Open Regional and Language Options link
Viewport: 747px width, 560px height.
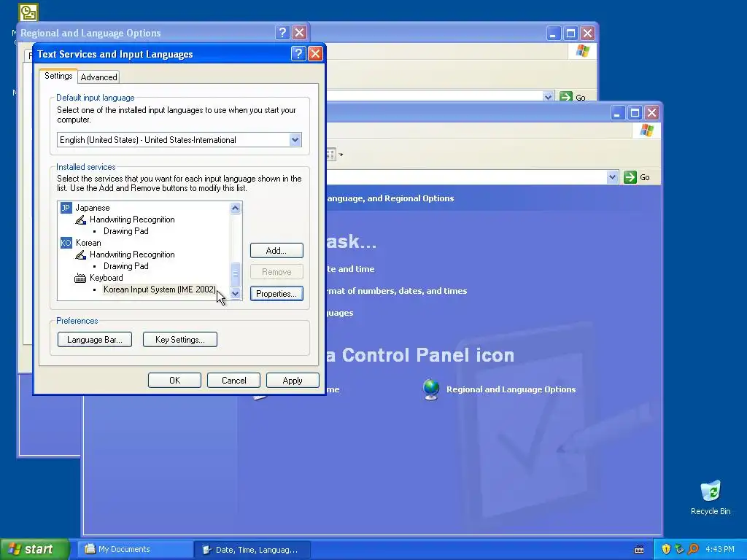511,389
